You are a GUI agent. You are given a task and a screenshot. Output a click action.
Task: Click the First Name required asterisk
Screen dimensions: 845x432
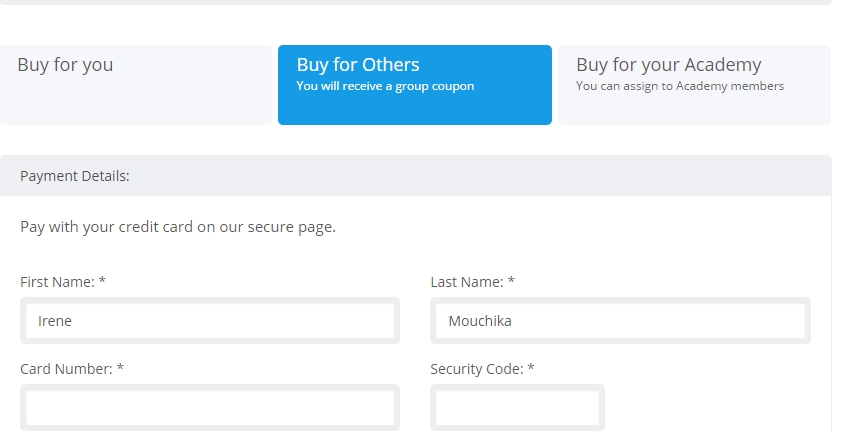[x=102, y=280]
